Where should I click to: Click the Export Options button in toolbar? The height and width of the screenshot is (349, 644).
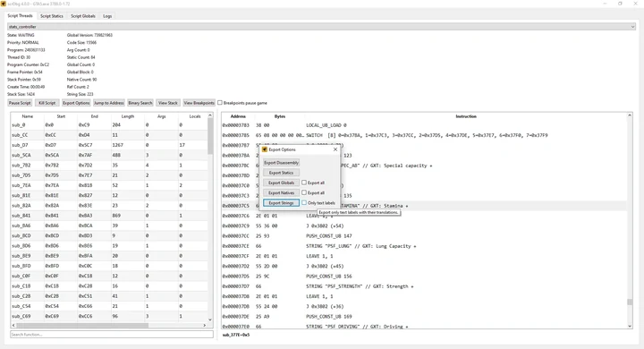[x=76, y=103]
